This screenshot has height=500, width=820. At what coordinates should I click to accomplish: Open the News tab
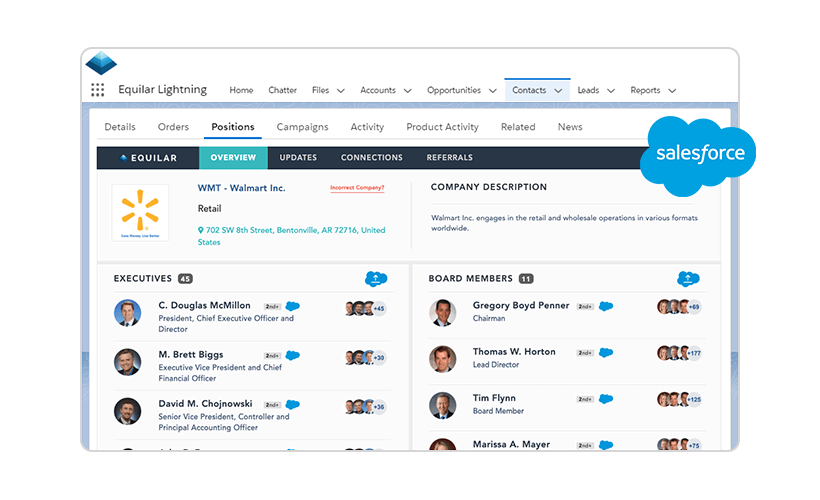pyautogui.click(x=570, y=127)
